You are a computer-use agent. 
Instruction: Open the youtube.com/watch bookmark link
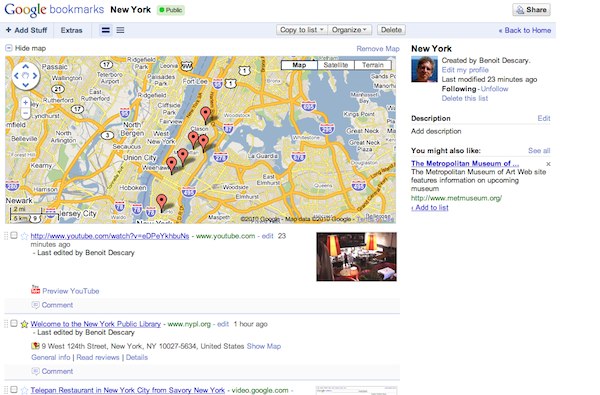tap(110, 236)
